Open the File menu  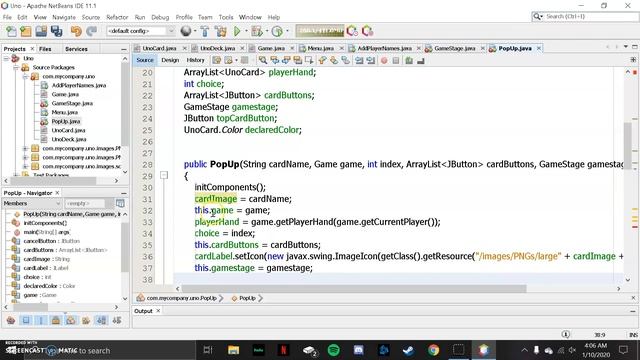(7, 17)
